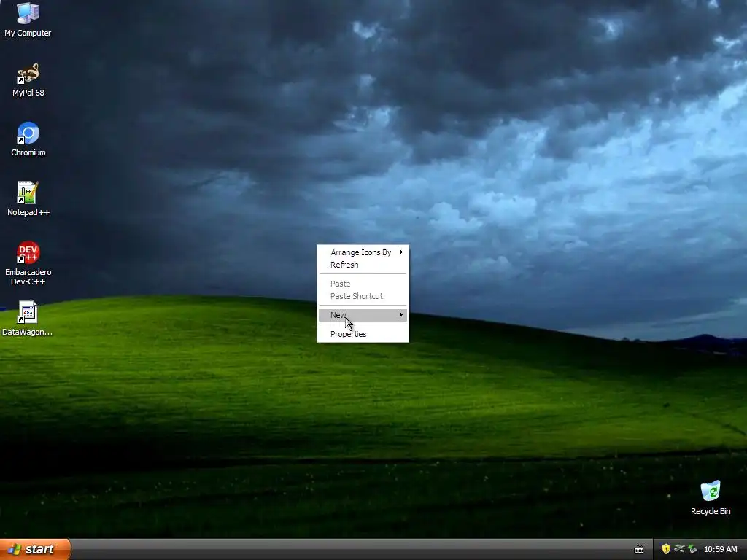The width and height of the screenshot is (747, 560).
Task: Click the network connection tray icon
Action: tap(679, 549)
